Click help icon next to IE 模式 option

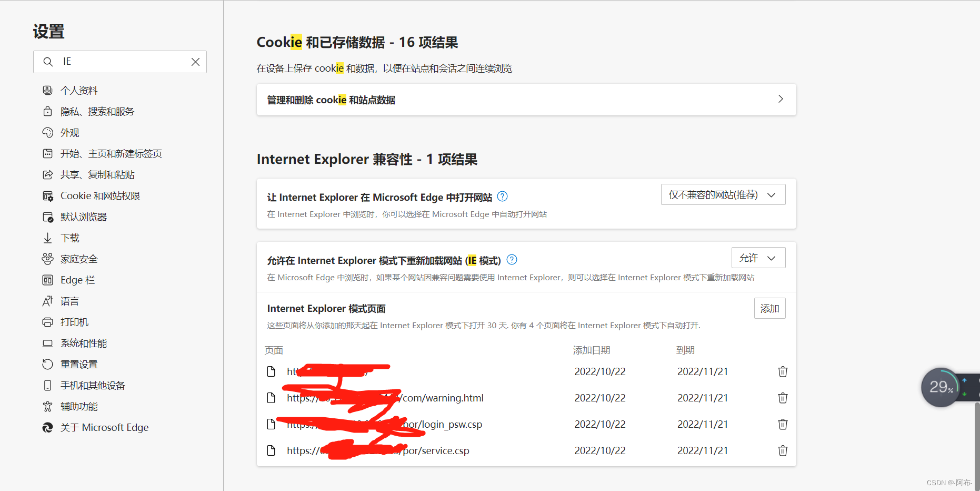point(511,259)
